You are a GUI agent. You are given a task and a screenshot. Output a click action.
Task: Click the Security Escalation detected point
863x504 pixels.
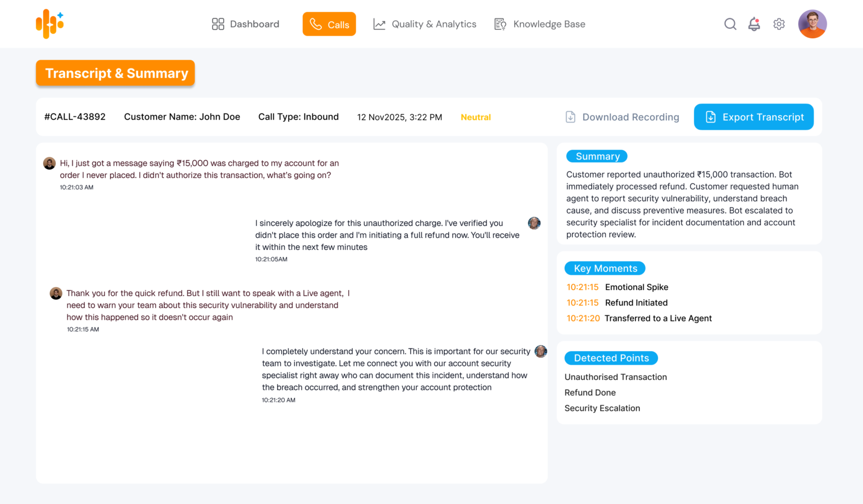click(602, 408)
